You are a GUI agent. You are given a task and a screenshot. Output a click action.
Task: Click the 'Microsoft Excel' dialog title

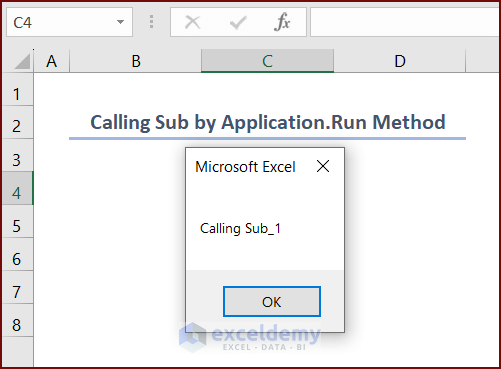click(245, 167)
